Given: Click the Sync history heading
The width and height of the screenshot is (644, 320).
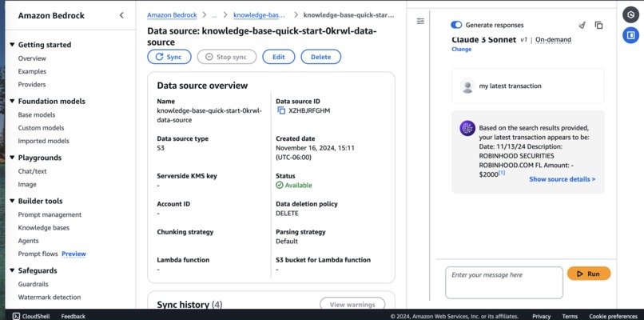Looking at the screenshot, I should 189,305.
